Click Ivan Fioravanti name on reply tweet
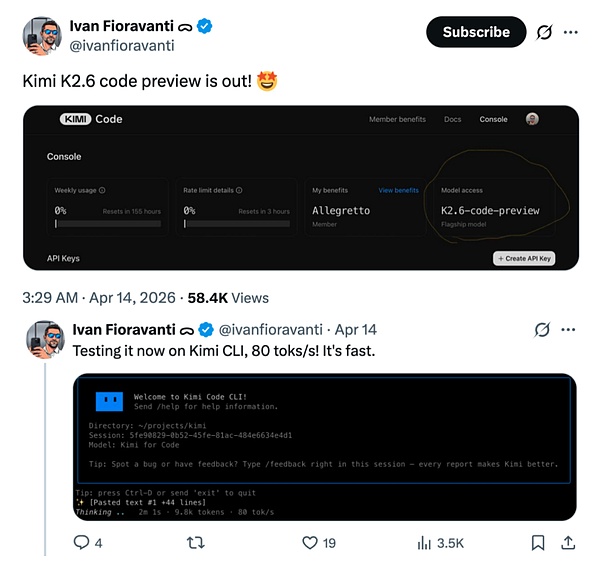 pos(124,329)
